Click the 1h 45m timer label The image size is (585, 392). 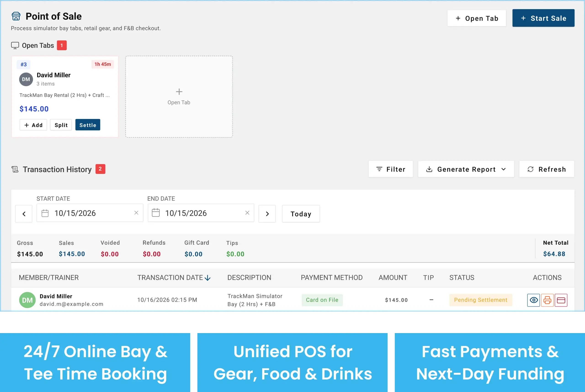click(x=103, y=64)
